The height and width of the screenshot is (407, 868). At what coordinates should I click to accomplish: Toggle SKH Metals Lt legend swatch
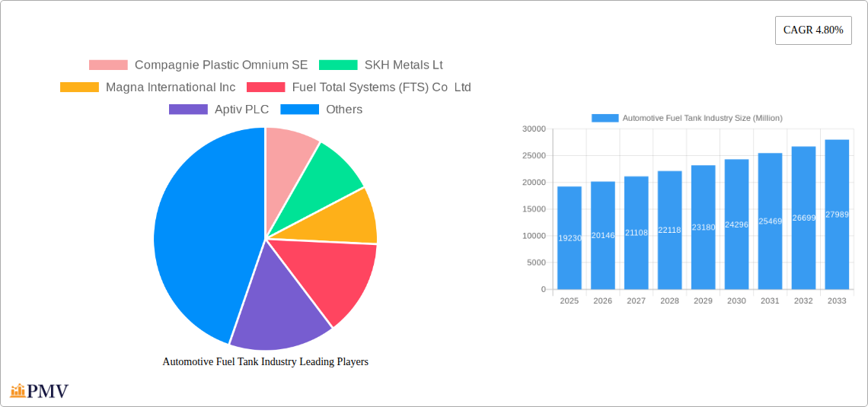pyautogui.click(x=338, y=65)
